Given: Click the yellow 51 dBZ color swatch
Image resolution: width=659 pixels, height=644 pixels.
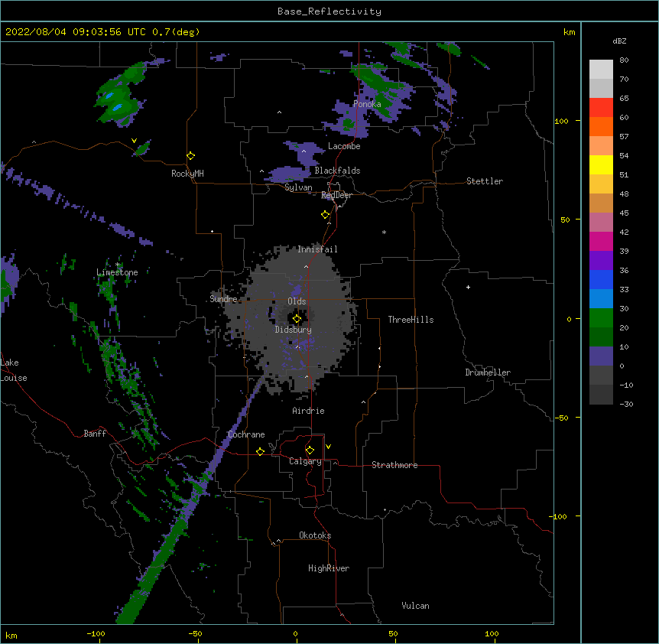Looking at the screenshot, I should tap(601, 164).
